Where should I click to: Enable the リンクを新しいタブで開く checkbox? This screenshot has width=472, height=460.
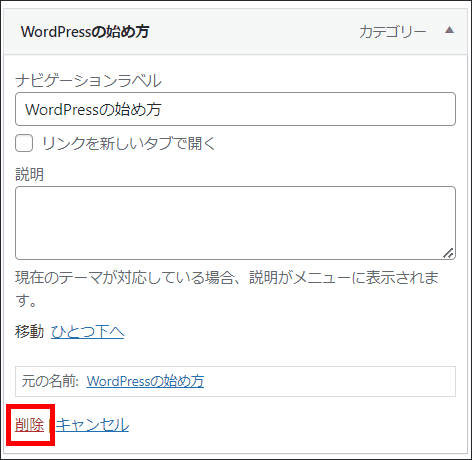click(24, 143)
